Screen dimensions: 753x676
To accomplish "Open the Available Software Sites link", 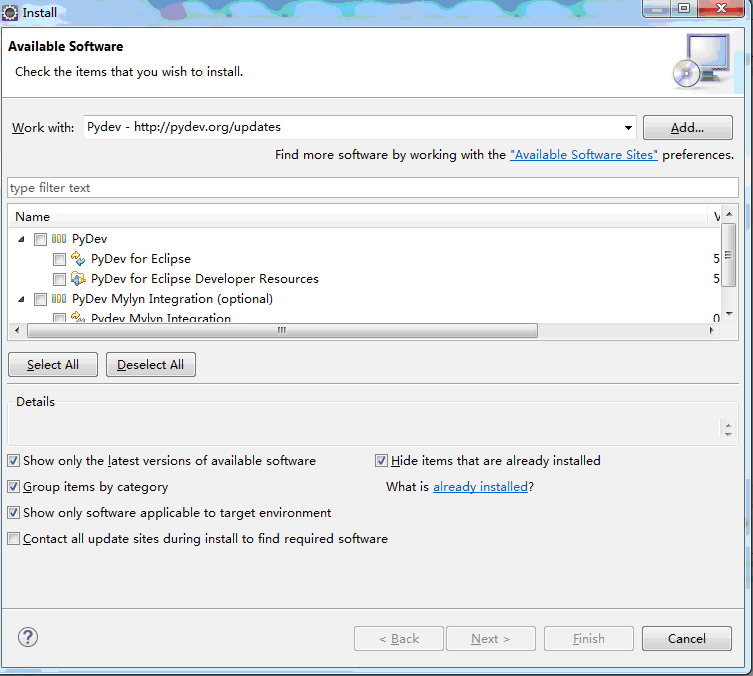I will [584, 155].
